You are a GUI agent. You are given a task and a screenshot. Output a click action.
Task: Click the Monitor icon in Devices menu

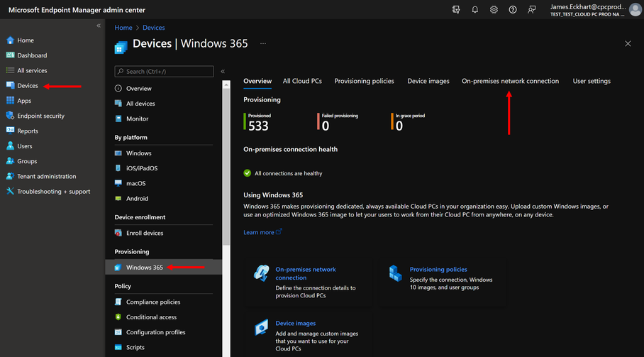tap(118, 119)
